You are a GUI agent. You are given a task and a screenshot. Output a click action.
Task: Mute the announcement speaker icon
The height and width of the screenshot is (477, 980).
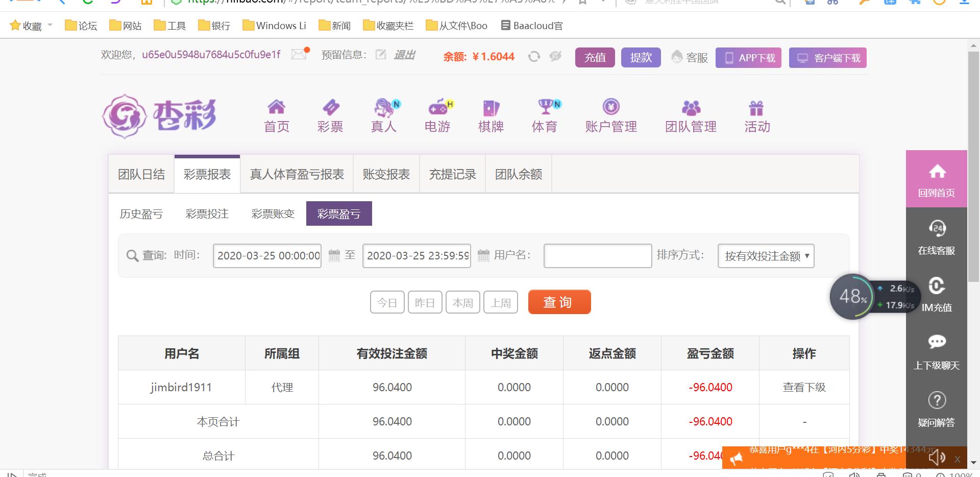937,458
